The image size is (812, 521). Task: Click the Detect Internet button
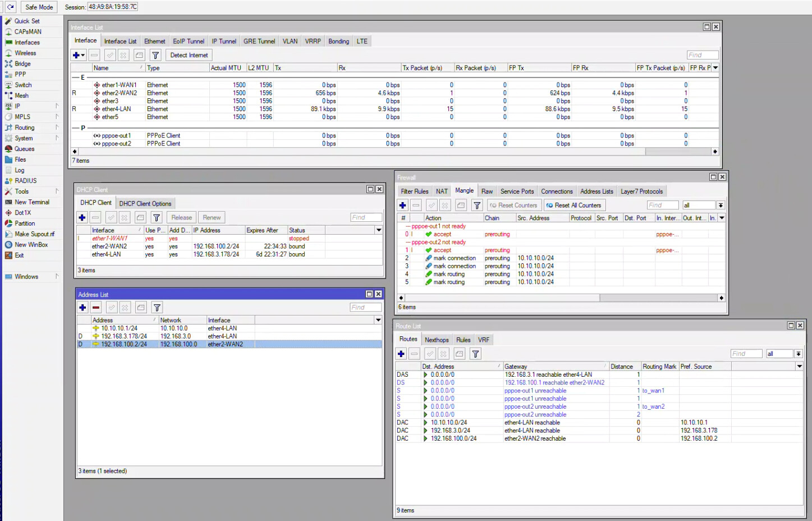pyautogui.click(x=189, y=55)
